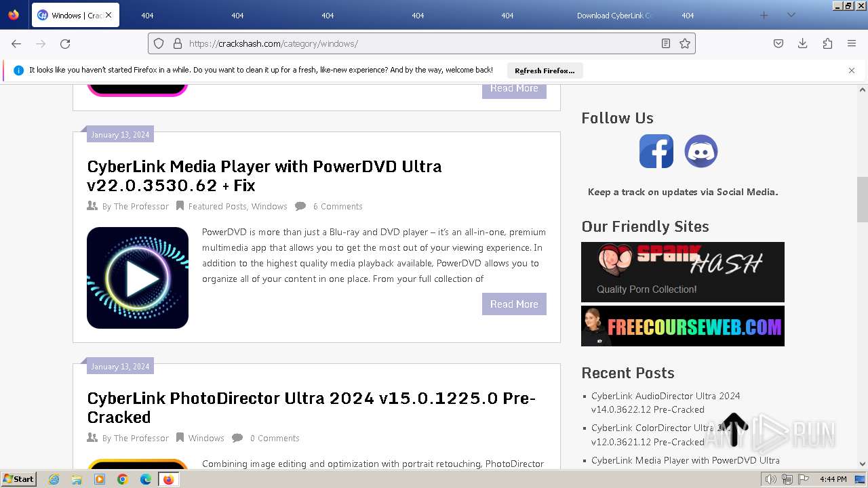Click the Firefox taskbar button

click(x=168, y=479)
